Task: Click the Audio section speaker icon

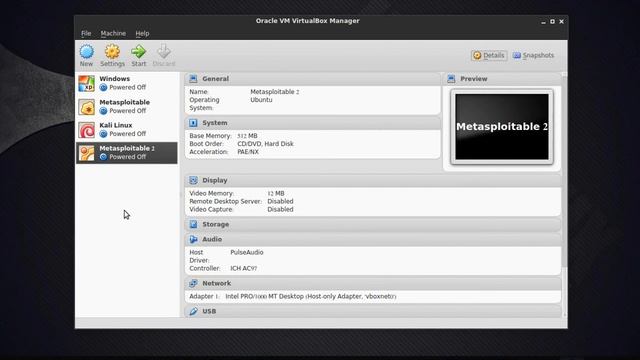Action: 193,239
